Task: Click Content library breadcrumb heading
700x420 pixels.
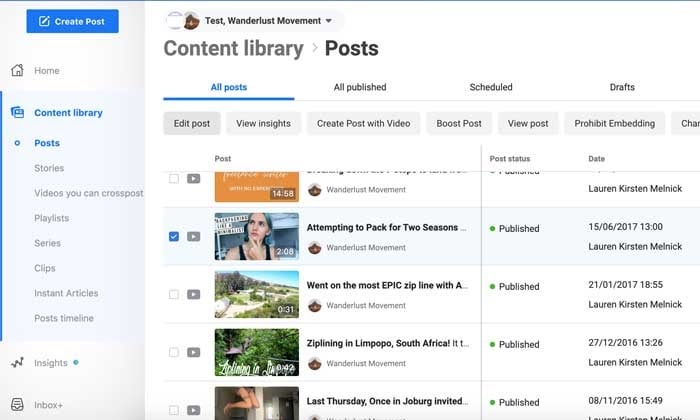Action: [x=233, y=48]
